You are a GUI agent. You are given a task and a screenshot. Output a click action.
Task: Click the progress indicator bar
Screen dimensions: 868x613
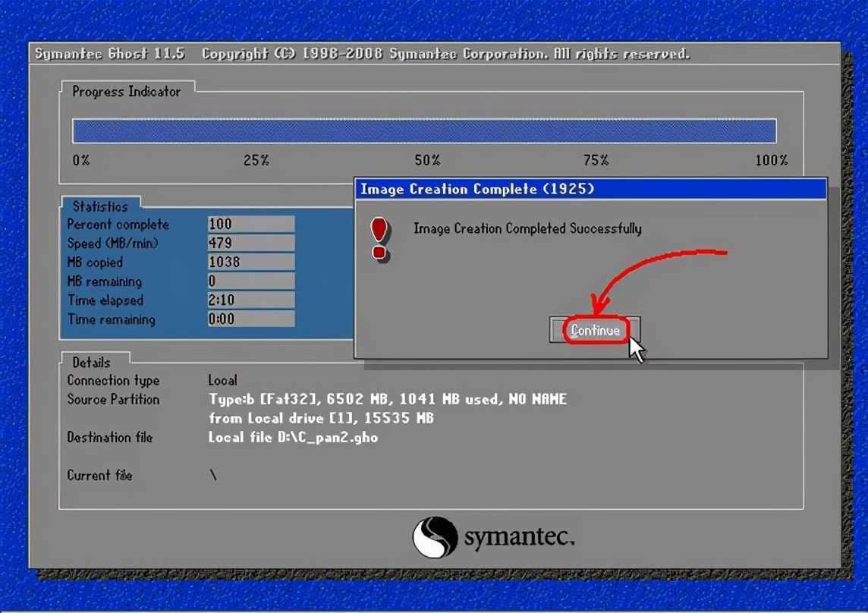[x=424, y=131]
